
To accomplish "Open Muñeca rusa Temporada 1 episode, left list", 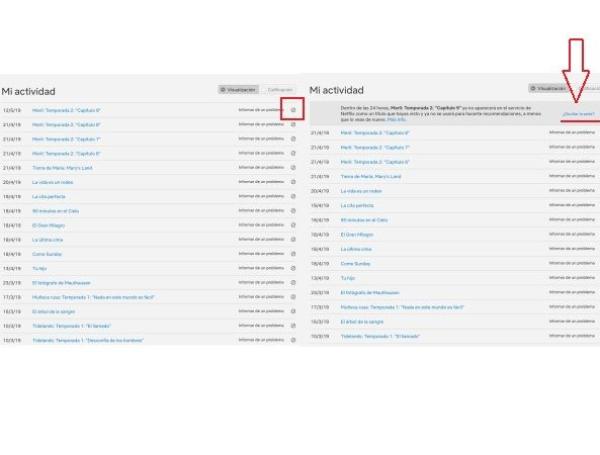I will tap(93, 297).
